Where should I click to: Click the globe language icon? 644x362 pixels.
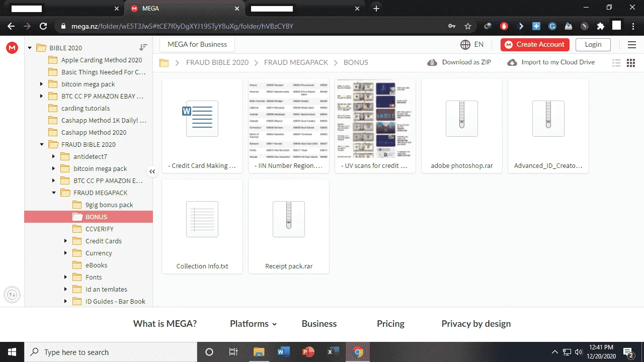[x=465, y=45]
